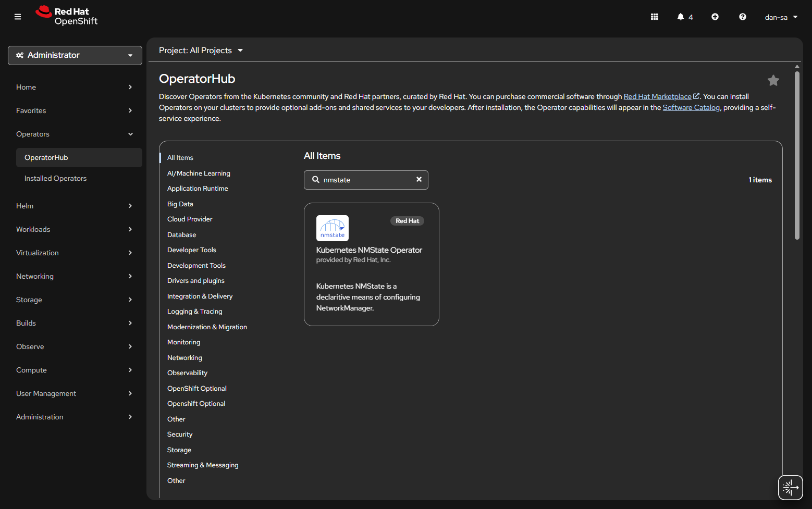The image size is (812, 509).
Task: Expand the dan-sa user menu
Action: click(781, 17)
